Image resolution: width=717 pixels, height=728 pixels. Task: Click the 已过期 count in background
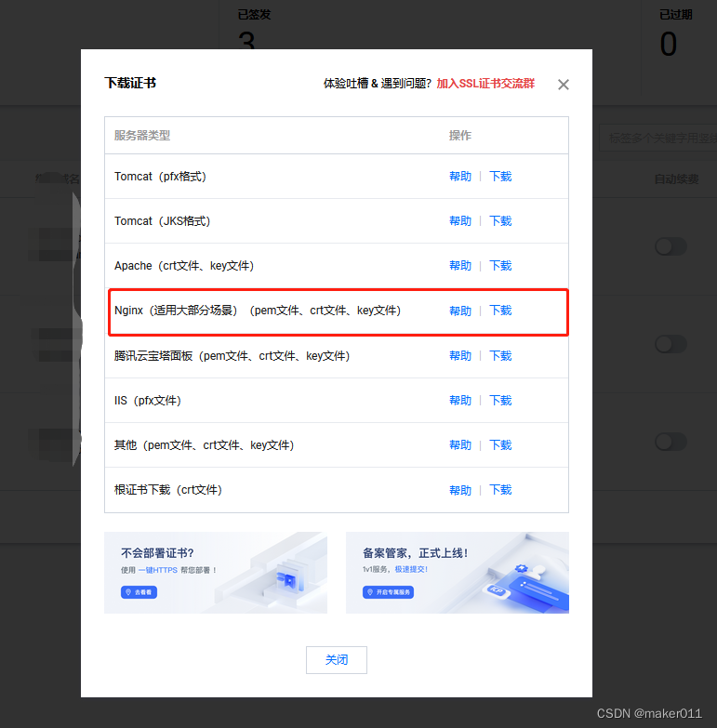669,44
